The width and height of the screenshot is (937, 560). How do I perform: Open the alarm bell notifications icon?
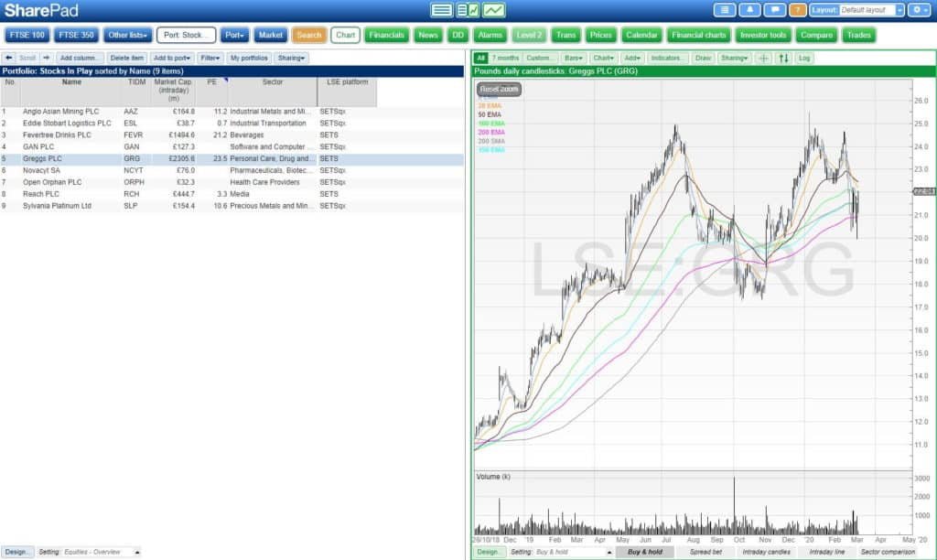(x=749, y=10)
